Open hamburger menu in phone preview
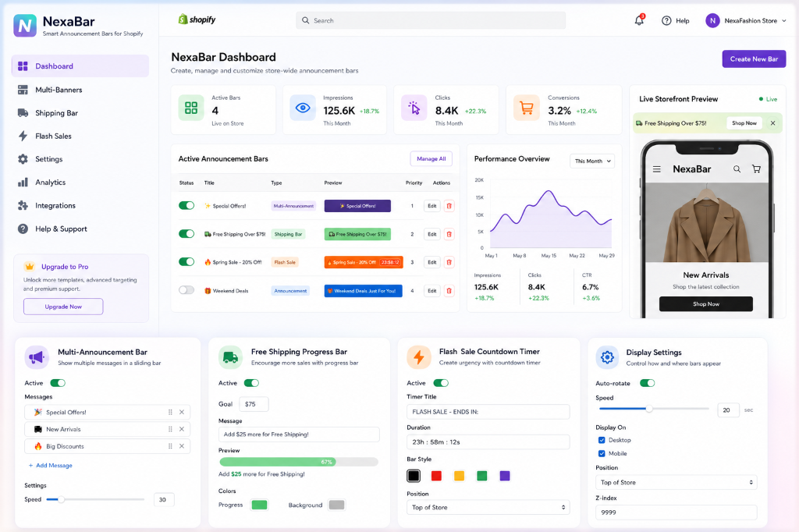 pyautogui.click(x=657, y=169)
